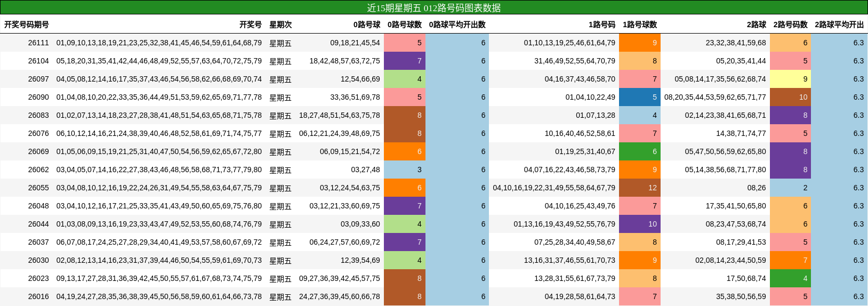Click the blue 5 count in row 26090
Viewport: 868px width, 306px height.
[640, 97]
